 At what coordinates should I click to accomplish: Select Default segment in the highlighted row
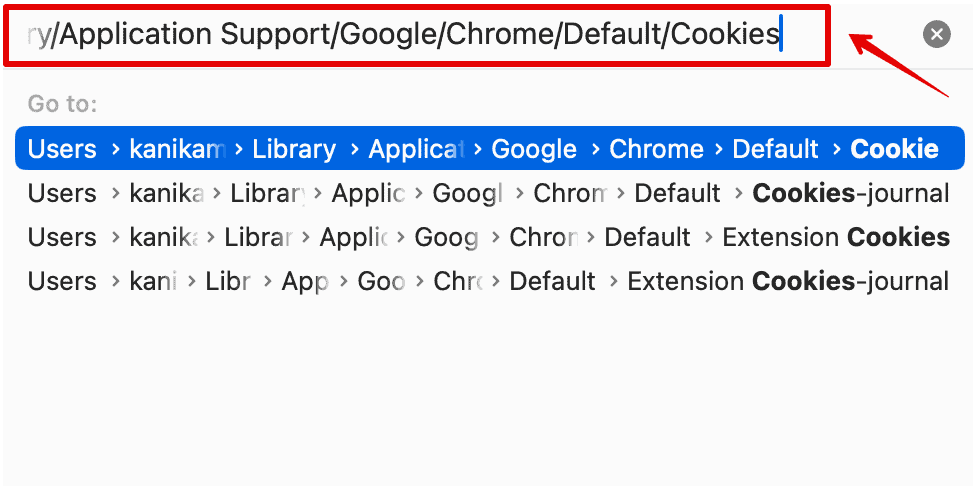(x=775, y=150)
